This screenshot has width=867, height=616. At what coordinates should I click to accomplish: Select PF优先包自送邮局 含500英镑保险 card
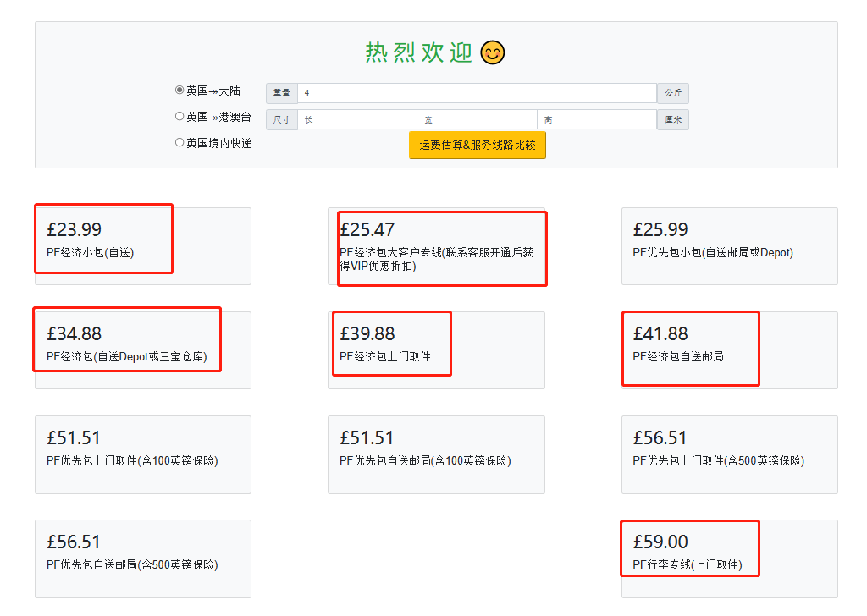143,558
